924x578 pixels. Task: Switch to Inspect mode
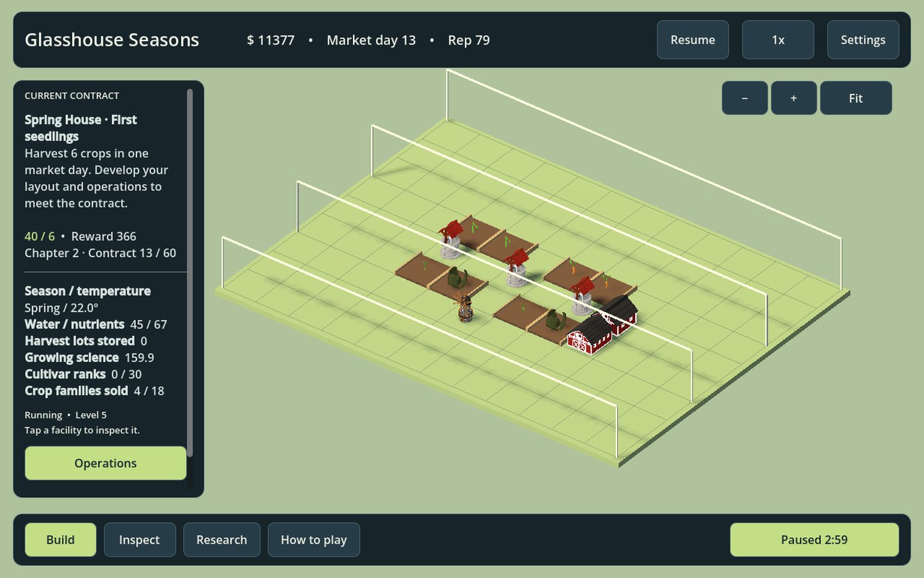coord(140,539)
